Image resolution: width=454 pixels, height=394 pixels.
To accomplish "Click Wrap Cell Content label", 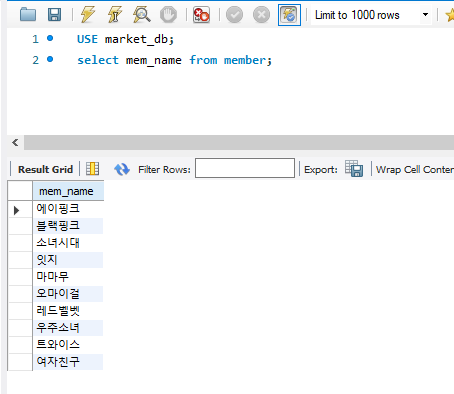I will click(x=415, y=169).
